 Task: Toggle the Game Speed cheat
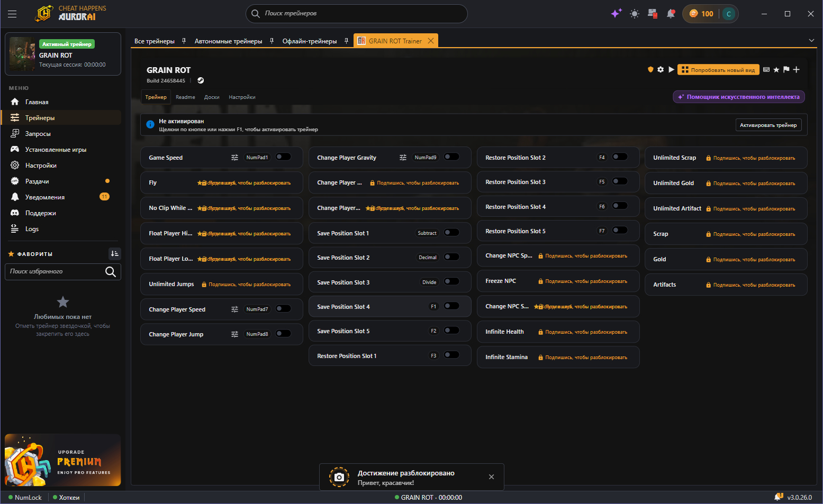coord(283,157)
